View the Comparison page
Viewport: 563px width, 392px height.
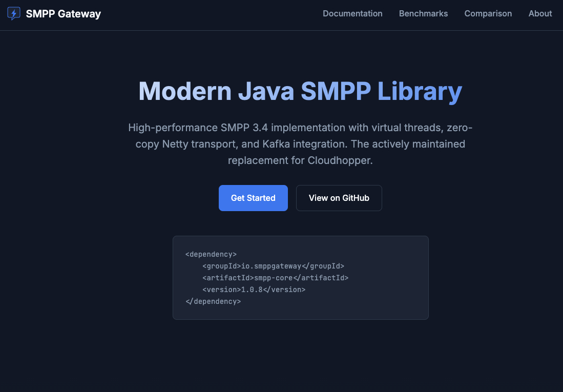488,14
